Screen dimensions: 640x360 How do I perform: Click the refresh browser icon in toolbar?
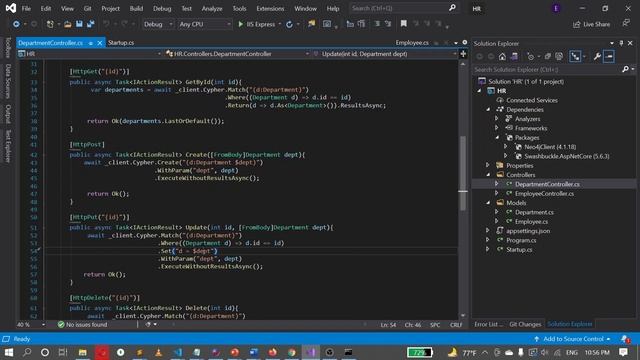point(289,24)
